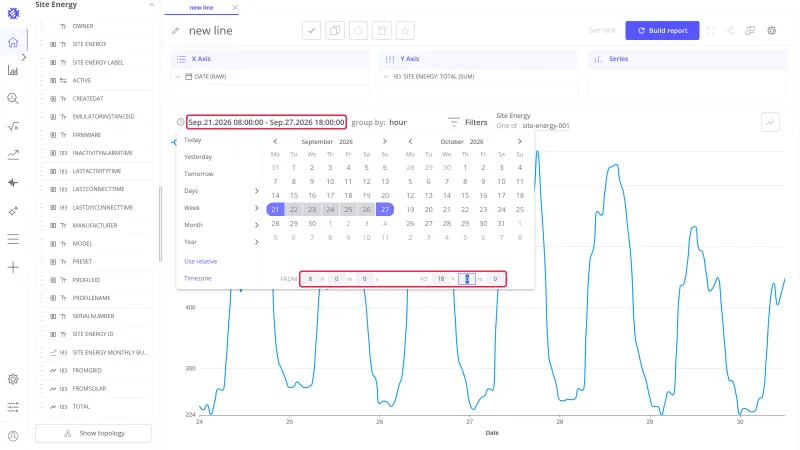The height and width of the screenshot is (450, 800).
Task: Select September 27 in calendar
Action: (385, 209)
